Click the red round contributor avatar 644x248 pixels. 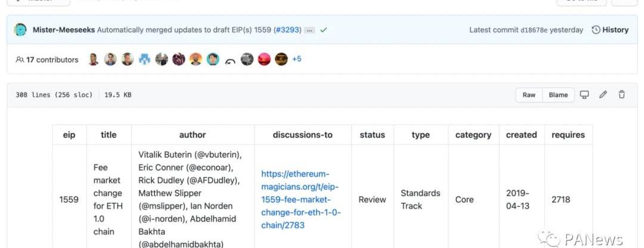click(264, 60)
